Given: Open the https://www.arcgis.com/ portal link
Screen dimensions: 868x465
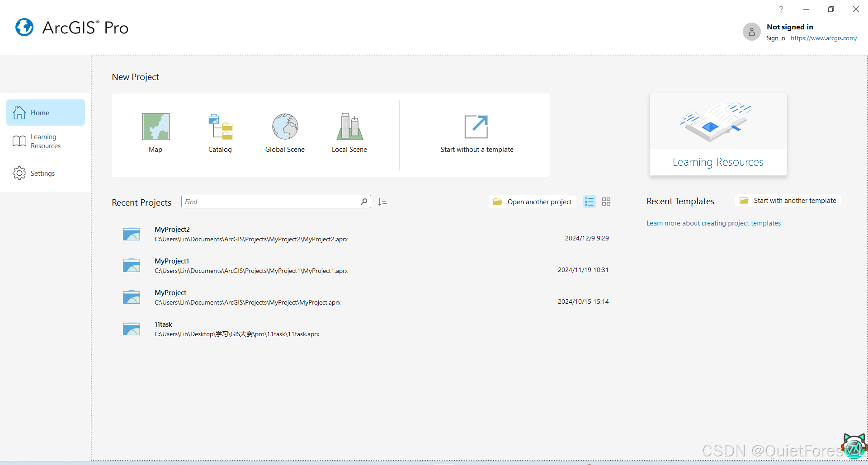Looking at the screenshot, I should point(824,38).
